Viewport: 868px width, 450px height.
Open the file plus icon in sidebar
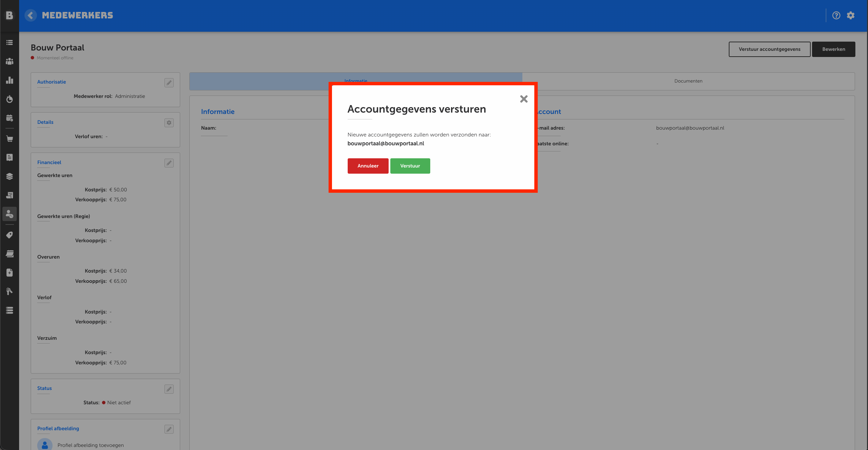10,273
